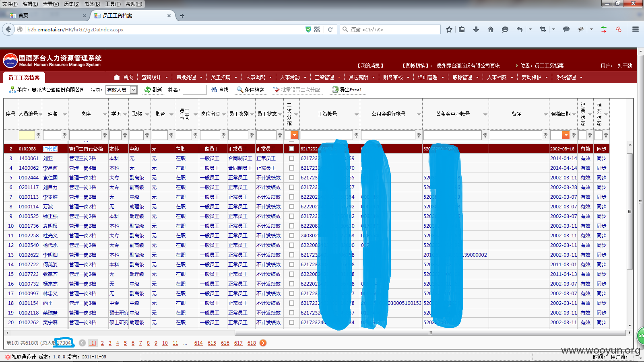The width and height of the screenshot is (644, 362).
Task: Open 姓名 column header dropdown arrow
Action: click(65, 114)
